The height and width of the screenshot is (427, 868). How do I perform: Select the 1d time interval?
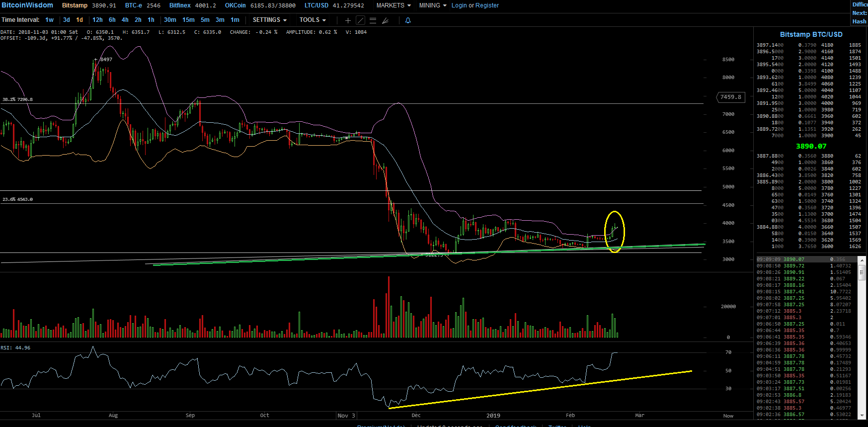(x=79, y=20)
